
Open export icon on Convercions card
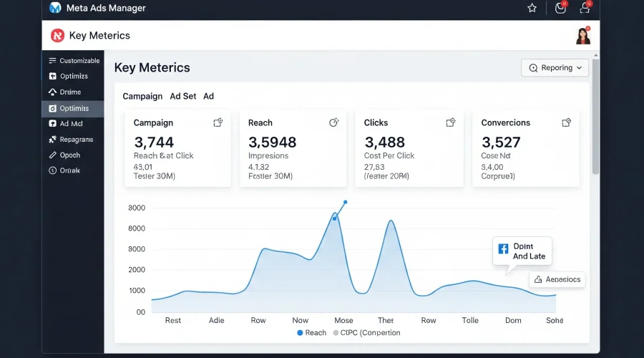pyautogui.click(x=567, y=122)
